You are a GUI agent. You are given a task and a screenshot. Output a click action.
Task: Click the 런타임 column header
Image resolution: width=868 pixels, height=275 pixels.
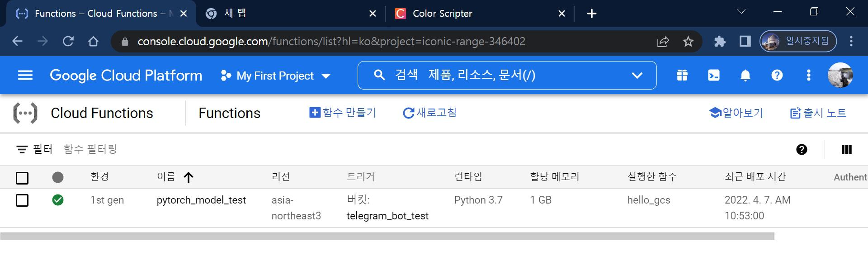pyautogui.click(x=468, y=177)
